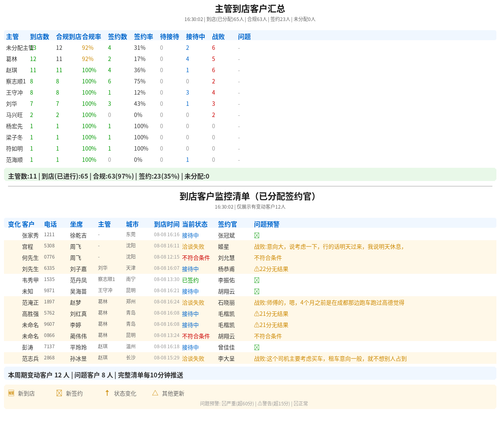
Task: Click 洽谈失败 status in 范志兵 row
Action: (193, 359)
